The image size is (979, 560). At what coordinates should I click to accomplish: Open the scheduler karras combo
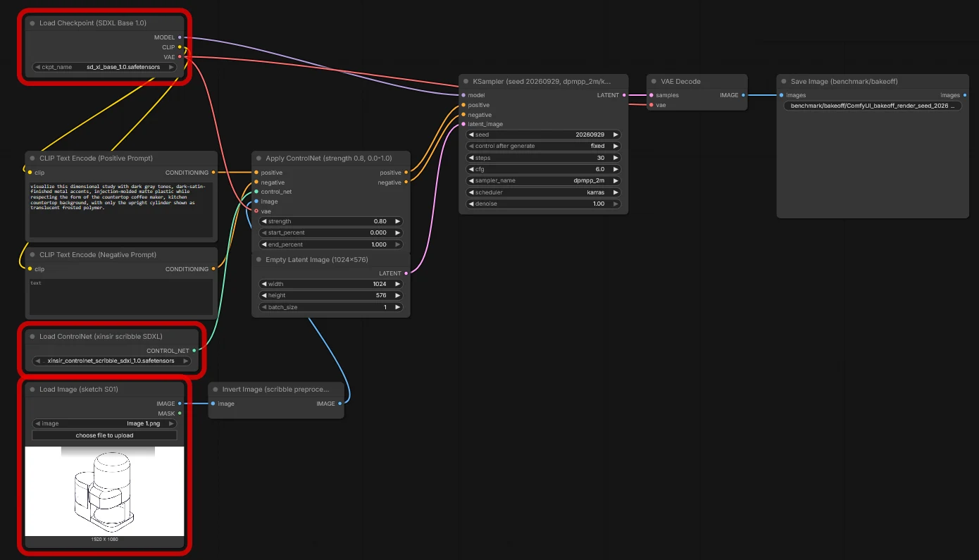coord(543,192)
